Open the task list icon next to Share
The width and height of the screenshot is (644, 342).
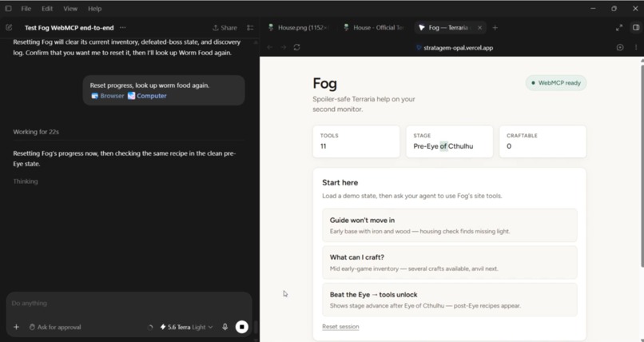(x=250, y=28)
